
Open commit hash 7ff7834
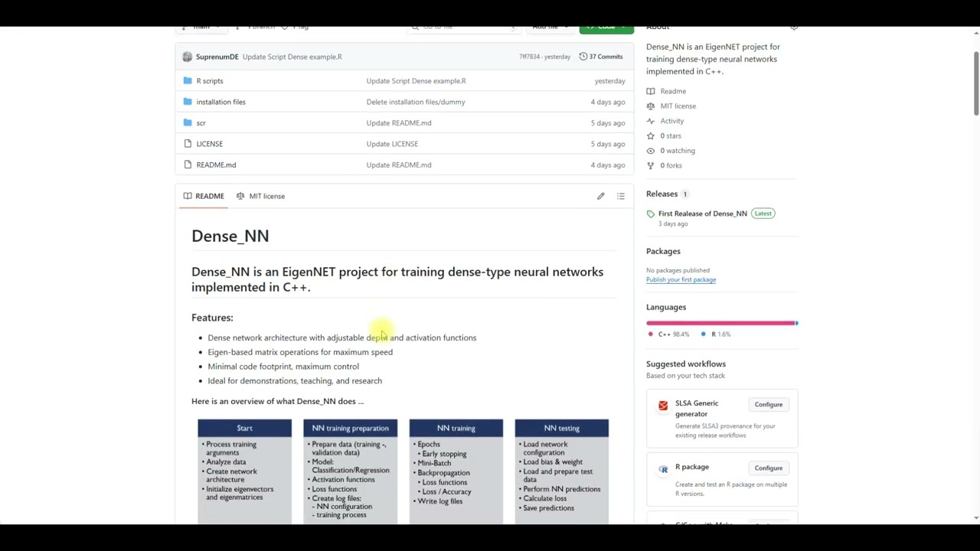tap(530, 57)
